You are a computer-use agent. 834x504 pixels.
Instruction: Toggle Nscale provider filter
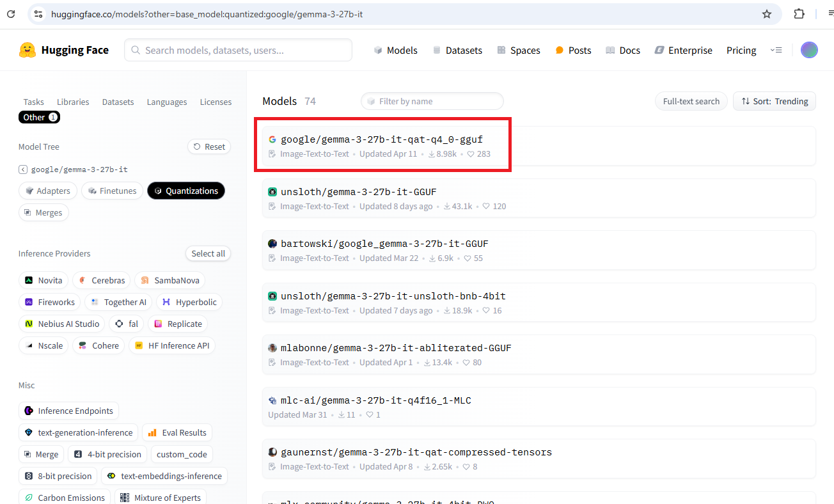click(x=43, y=345)
